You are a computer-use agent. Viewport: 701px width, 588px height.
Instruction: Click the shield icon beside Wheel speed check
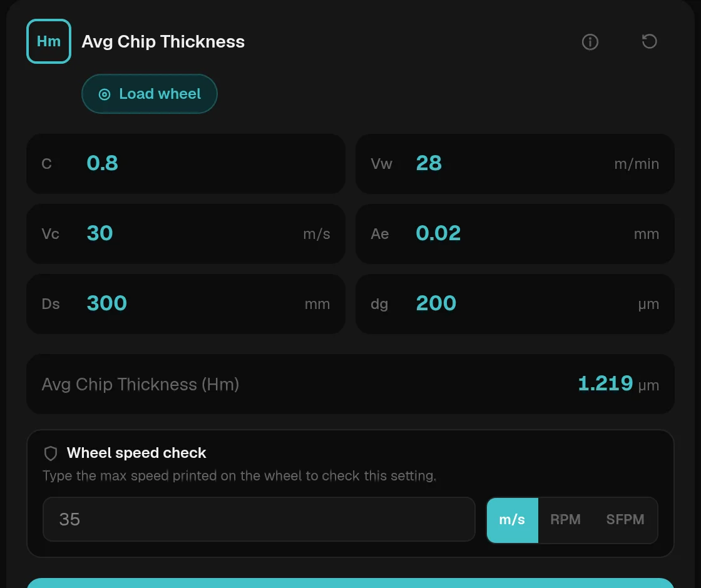coord(51,453)
